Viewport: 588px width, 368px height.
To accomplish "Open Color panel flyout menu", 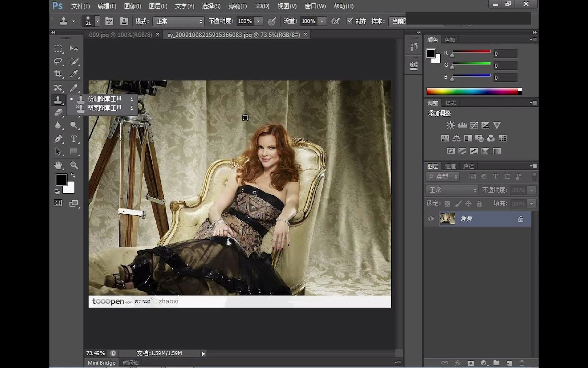I will point(533,40).
